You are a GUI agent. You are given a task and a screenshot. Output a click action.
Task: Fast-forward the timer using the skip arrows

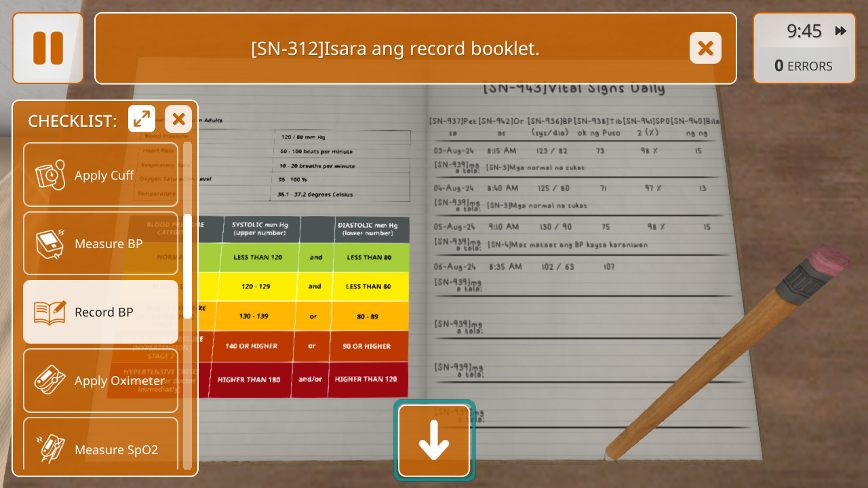pyautogui.click(x=841, y=31)
